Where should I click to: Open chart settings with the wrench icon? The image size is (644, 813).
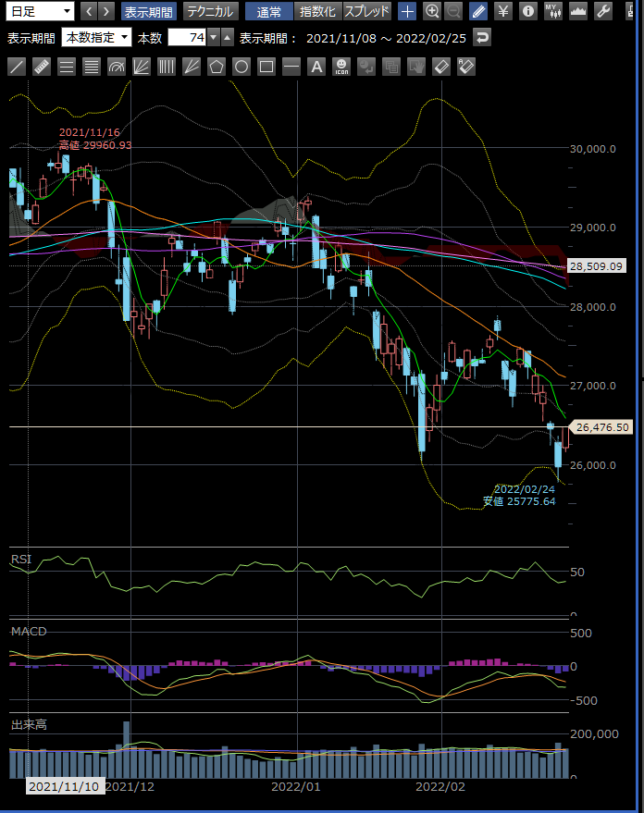tap(602, 12)
